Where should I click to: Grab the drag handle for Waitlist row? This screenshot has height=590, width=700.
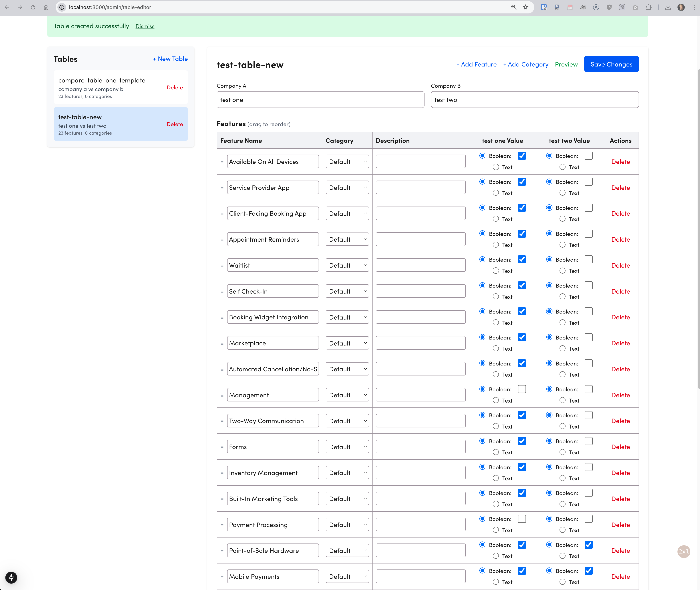(x=222, y=266)
